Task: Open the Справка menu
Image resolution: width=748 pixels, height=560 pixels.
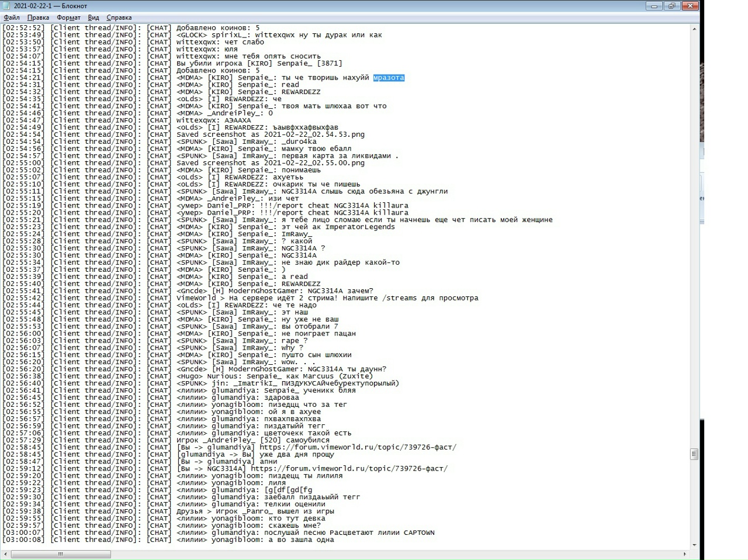Action: (119, 18)
